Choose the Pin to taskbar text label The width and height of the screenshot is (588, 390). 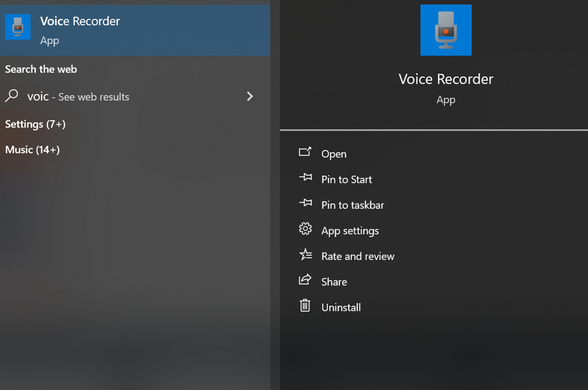[x=352, y=205]
